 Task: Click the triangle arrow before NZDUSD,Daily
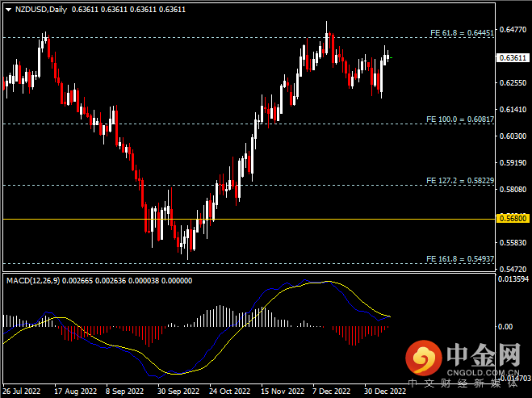7,9
